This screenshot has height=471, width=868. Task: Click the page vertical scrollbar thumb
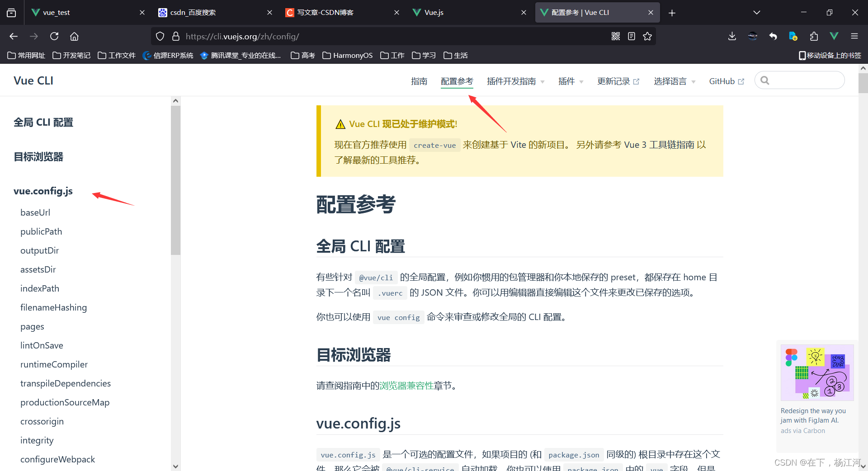863,83
